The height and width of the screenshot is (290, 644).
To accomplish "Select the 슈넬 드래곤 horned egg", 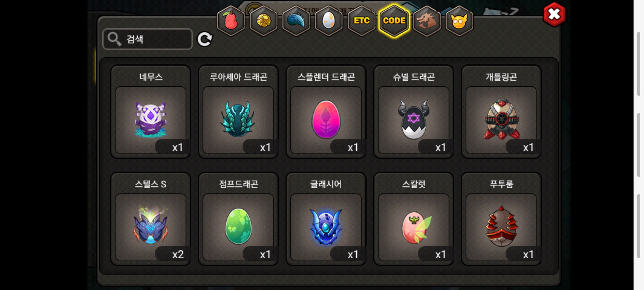I will coord(414,112).
